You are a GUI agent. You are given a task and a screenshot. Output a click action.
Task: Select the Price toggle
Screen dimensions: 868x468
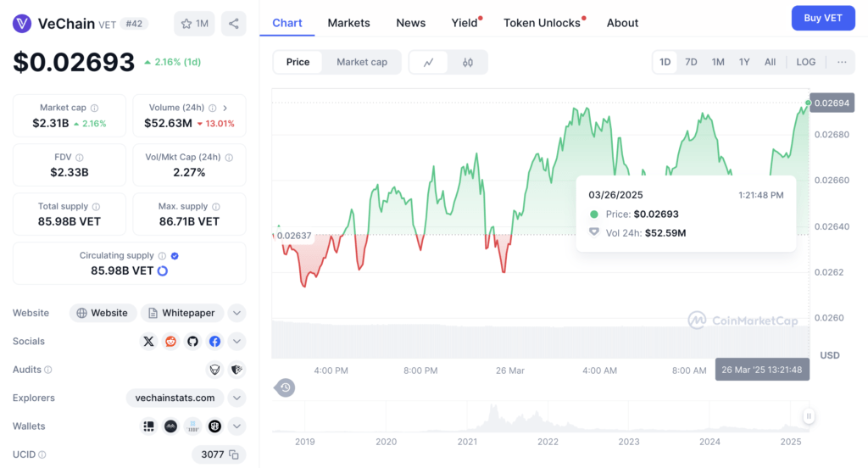pos(298,62)
